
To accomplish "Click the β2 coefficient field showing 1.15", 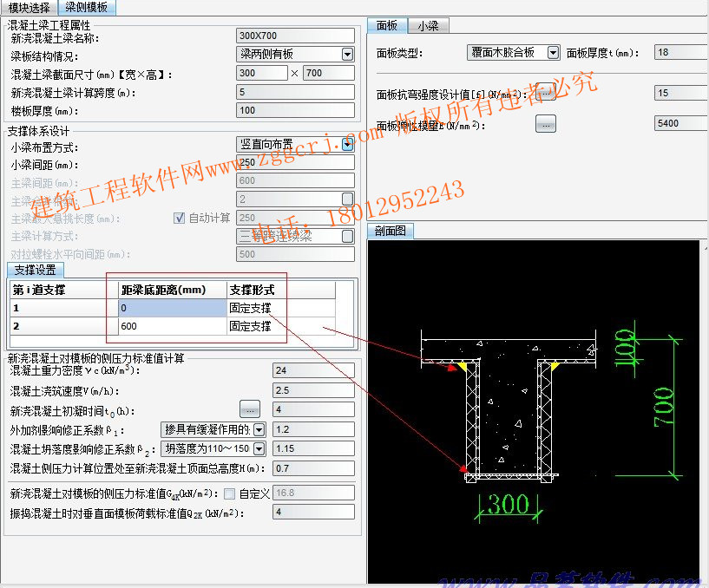I will point(313,448).
